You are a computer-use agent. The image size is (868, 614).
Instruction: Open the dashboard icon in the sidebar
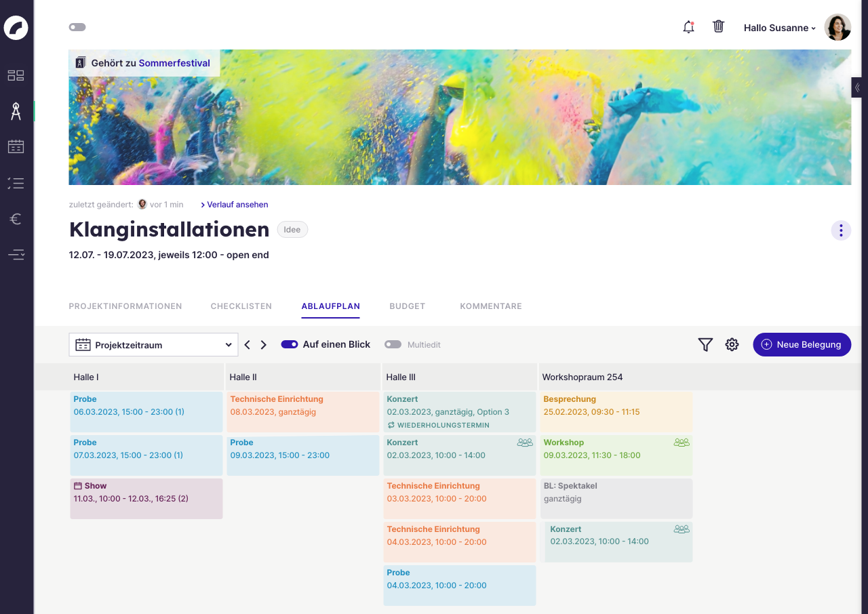(16, 75)
